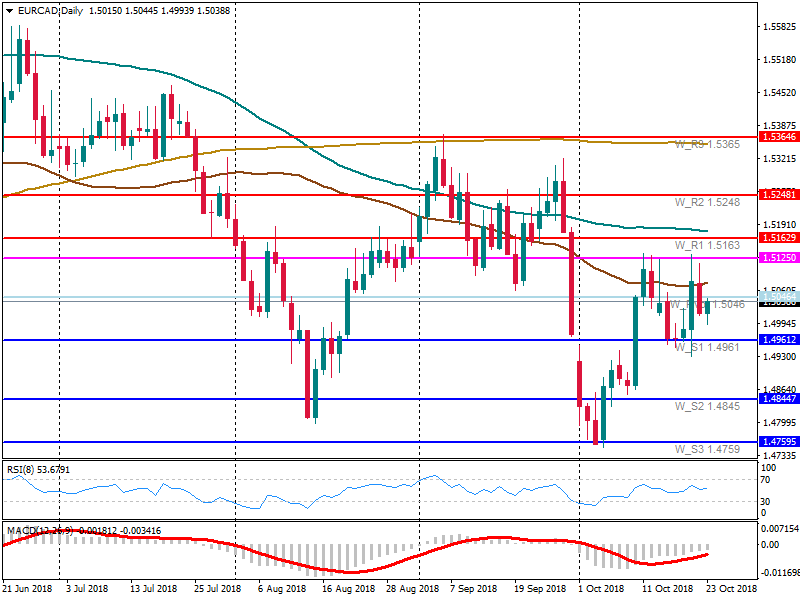Viewport: 800px width, 600px height.
Task: Click the blue 1.47595 price tag
Action: (778, 442)
